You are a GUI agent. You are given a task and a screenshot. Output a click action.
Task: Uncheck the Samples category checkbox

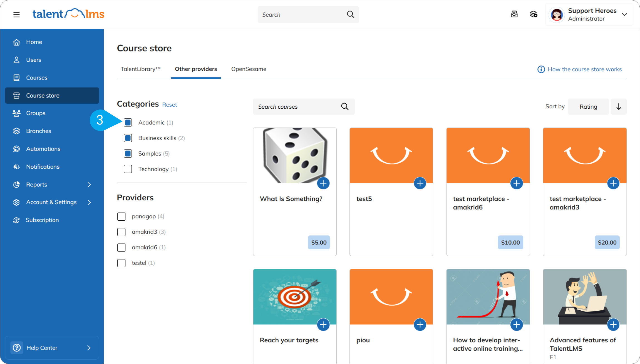click(x=128, y=154)
